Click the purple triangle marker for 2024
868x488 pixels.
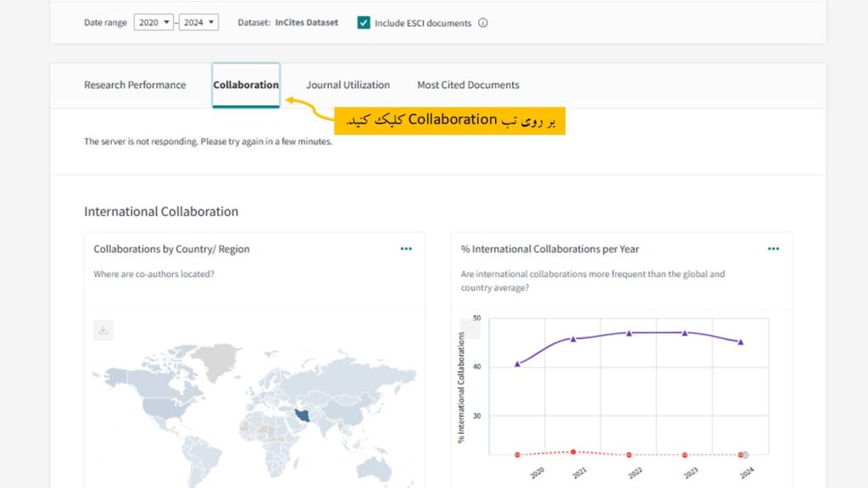741,341
